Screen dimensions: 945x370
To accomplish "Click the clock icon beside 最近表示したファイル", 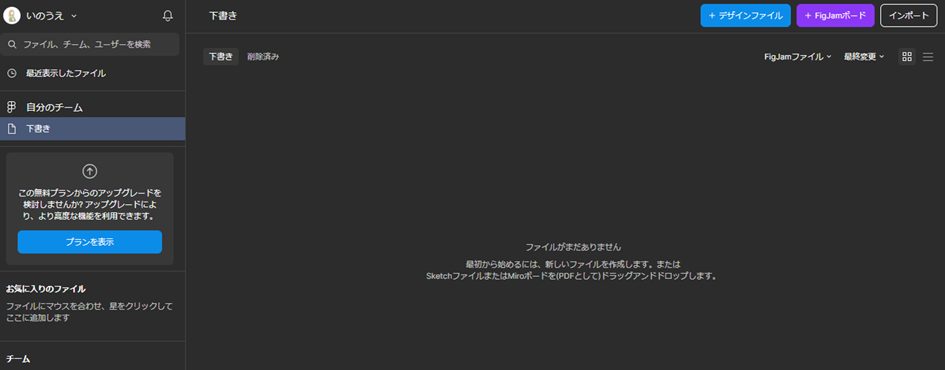I will [11, 74].
